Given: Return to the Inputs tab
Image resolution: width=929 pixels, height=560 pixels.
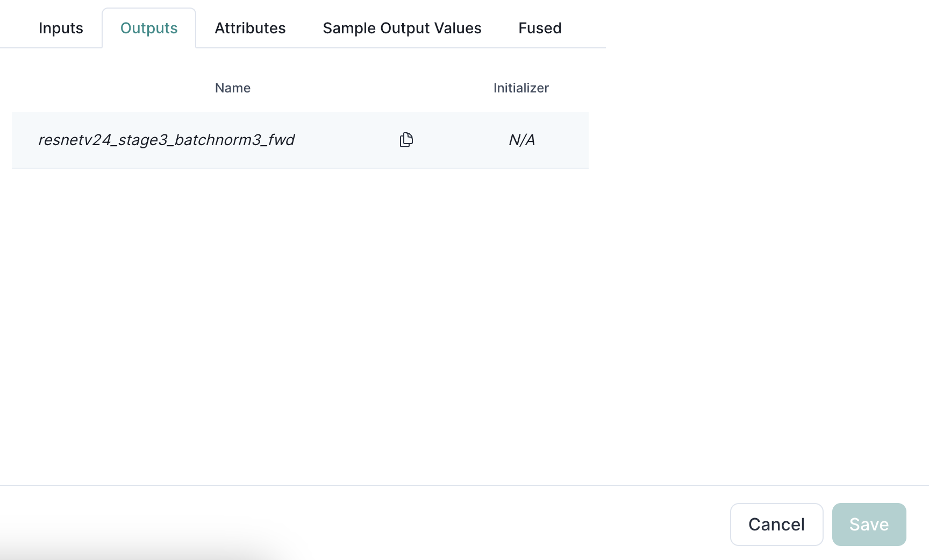Looking at the screenshot, I should click(x=60, y=28).
